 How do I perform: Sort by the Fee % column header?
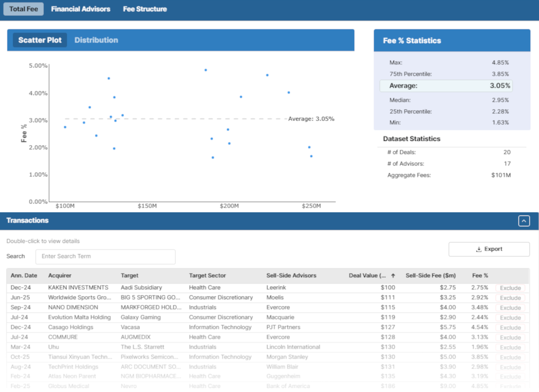coord(480,276)
